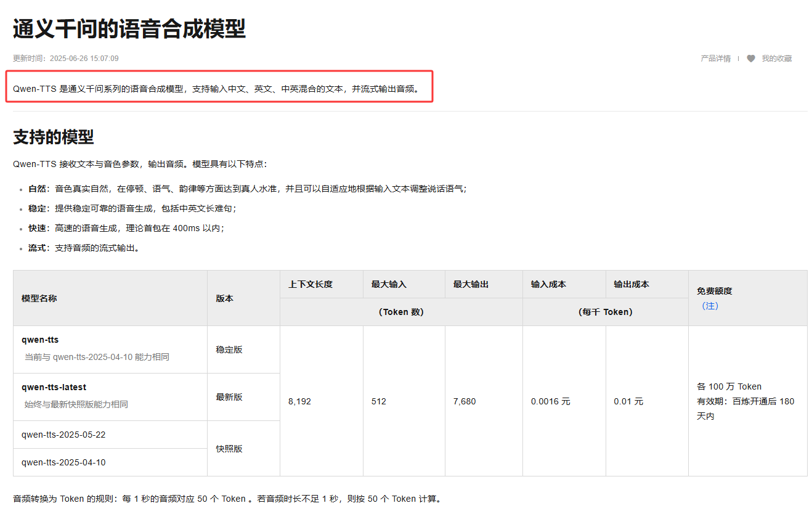Click the note 始终与最新快照版能力相同
This screenshot has height=519, width=812.
[76, 404]
